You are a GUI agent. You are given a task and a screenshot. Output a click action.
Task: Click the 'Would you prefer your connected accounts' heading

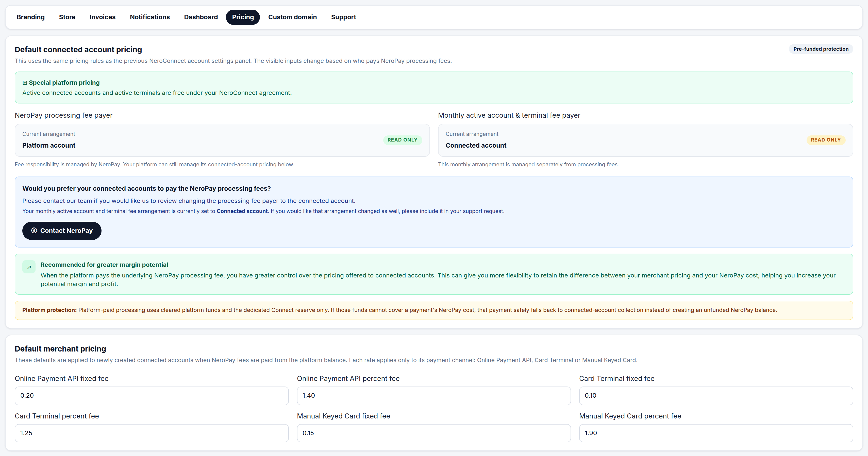click(147, 189)
